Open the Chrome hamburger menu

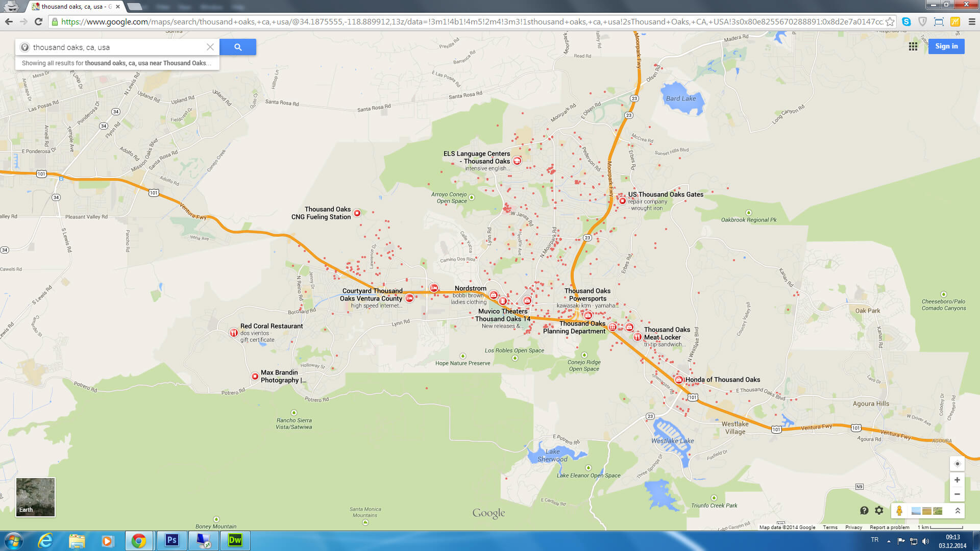click(972, 21)
